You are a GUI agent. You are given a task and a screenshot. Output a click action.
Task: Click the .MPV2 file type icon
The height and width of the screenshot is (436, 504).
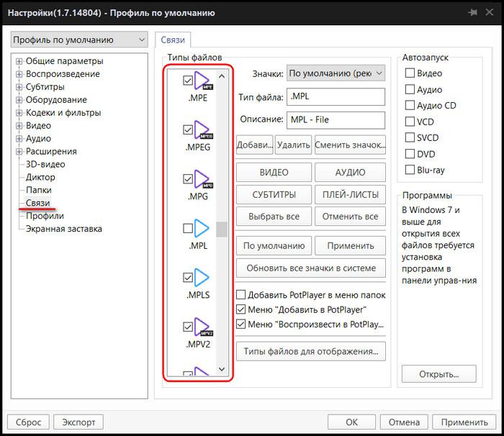[202, 327]
